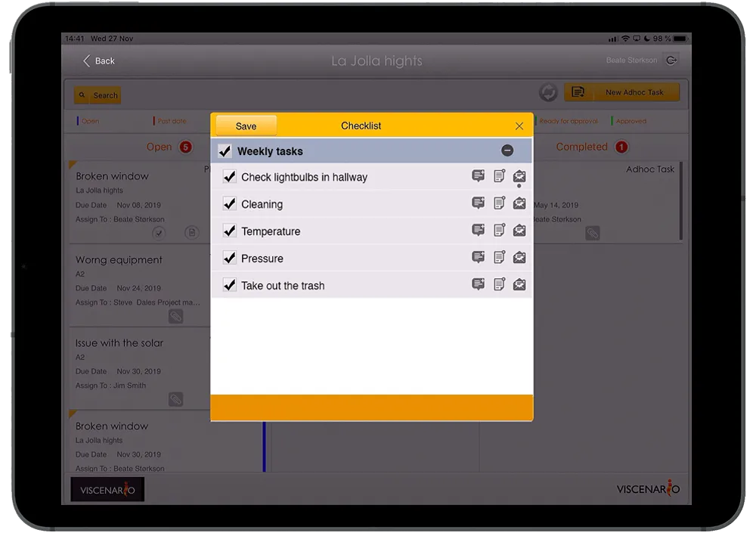Screen dimensions: 756x533
Task: Toggle the Weekly tasks group checkbox
Action: pyautogui.click(x=225, y=151)
